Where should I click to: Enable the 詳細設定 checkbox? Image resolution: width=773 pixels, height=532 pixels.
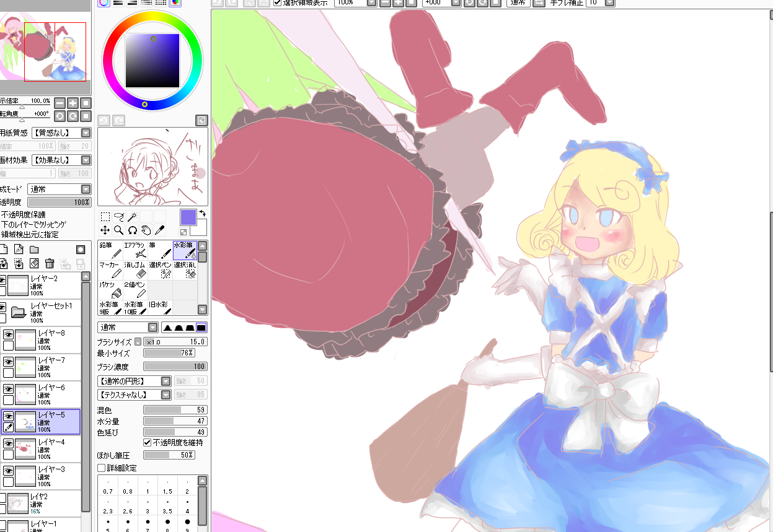[102, 468]
